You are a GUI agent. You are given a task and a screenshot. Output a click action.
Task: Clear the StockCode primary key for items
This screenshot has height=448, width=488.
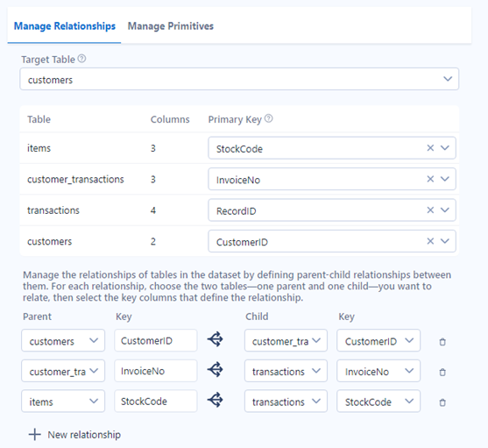coord(430,148)
